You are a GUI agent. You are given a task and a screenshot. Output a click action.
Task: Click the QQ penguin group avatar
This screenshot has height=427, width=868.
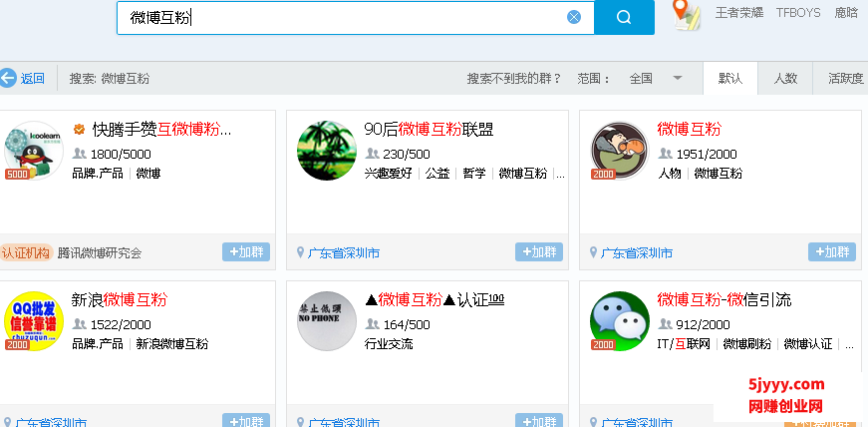click(x=33, y=151)
